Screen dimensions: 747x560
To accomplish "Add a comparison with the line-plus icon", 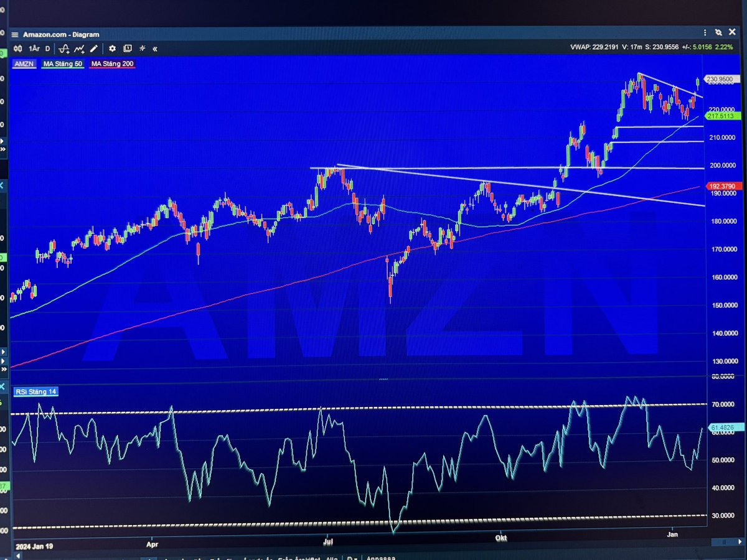I will point(80,49).
